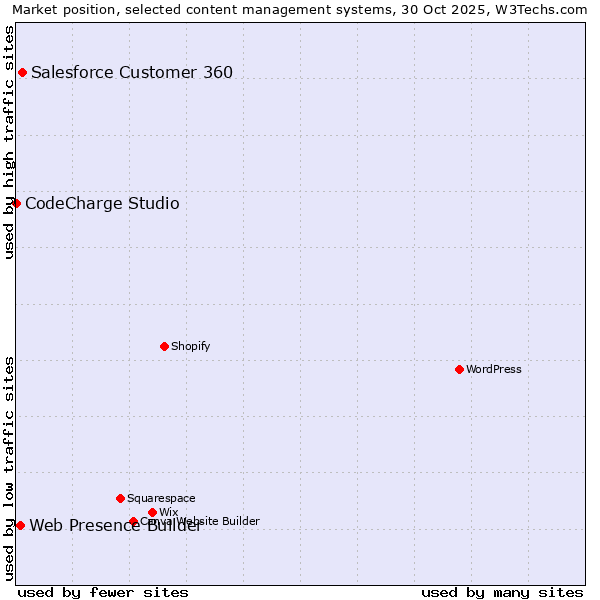Click the Canva Website Builder marker
600x600 pixels.
(133, 521)
